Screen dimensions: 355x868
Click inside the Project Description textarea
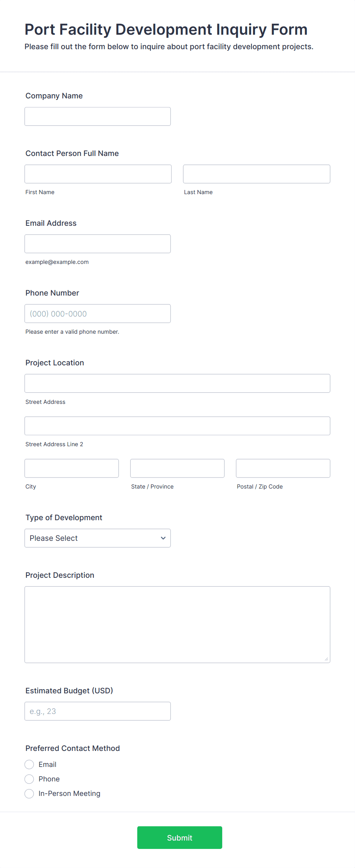point(177,625)
